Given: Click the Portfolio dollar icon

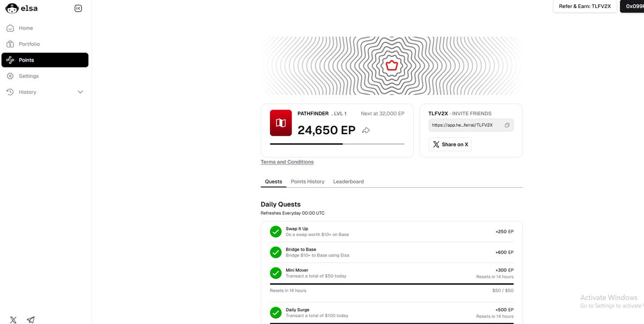Looking at the screenshot, I should pos(10,44).
